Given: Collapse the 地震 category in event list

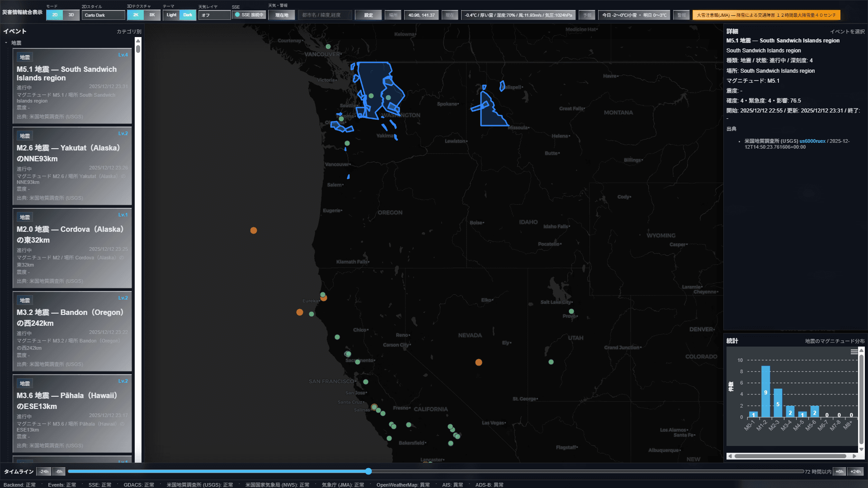Looking at the screenshot, I should [6, 43].
